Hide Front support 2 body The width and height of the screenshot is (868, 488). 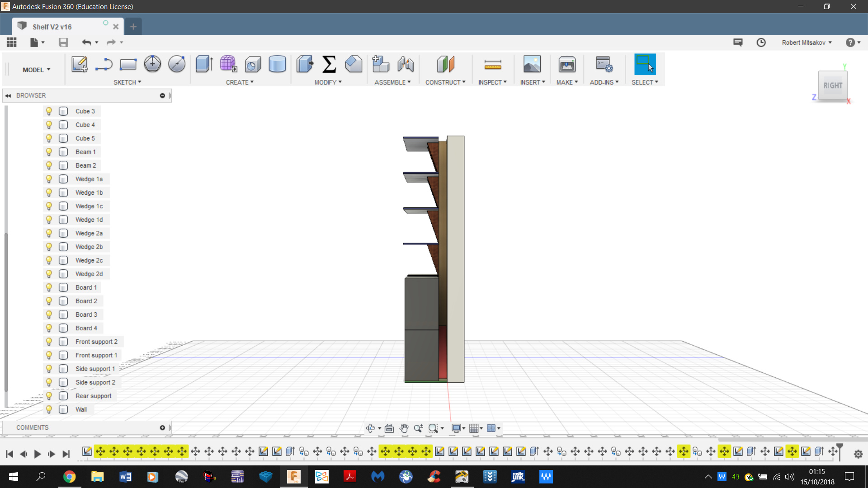(49, 342)
